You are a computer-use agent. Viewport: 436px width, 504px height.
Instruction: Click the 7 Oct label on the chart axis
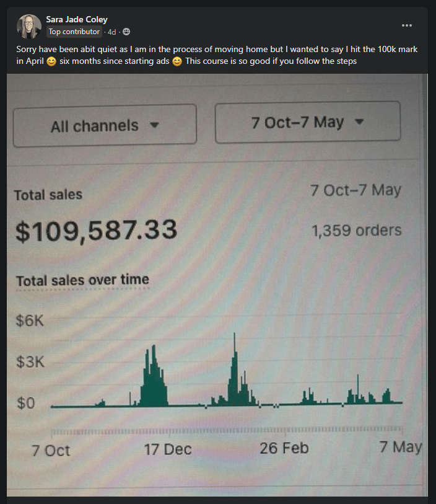51,449
